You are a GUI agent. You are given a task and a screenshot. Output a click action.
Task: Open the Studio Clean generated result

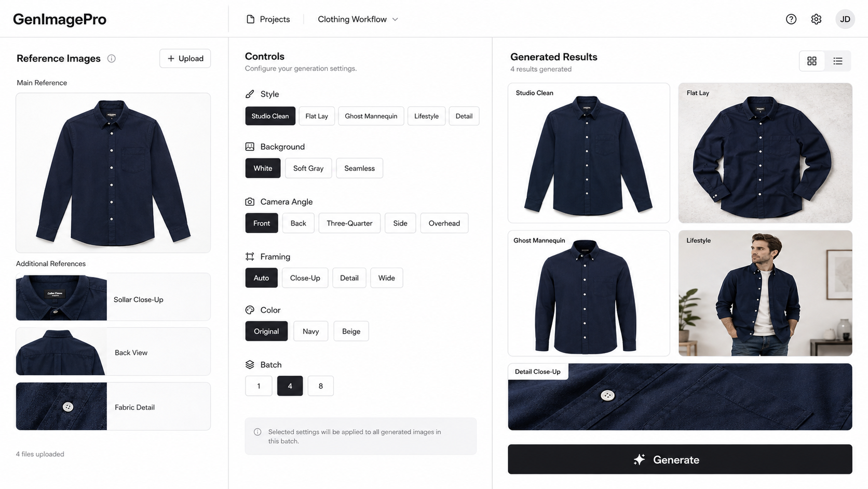[x=589, y=153]
